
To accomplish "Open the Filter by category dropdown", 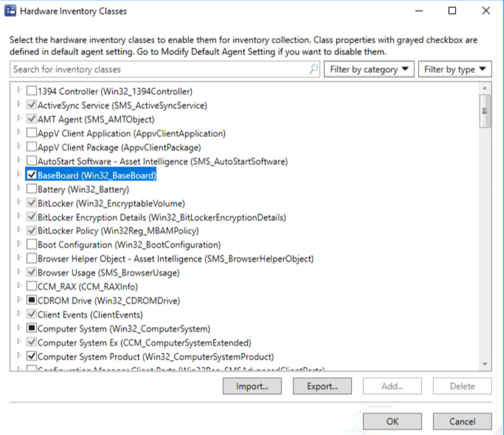I will click(x=369, y=68).
